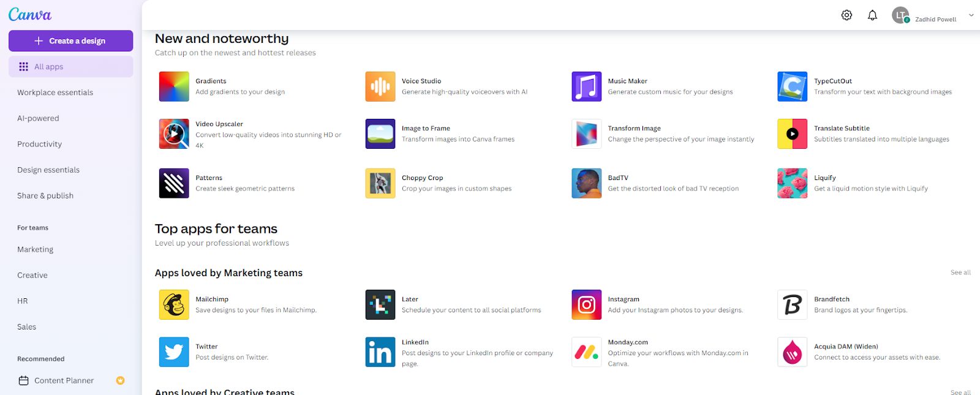
Task: Click the Voice Studio app title
Action: [x=421, y=81]
